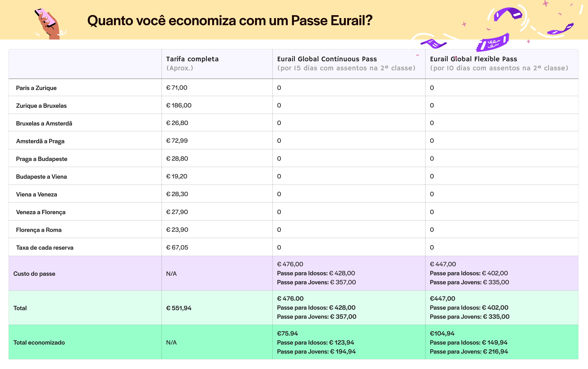The width and height of the screenshot is (588, 369).
Task: Click the 'Custo do passe' row label
Action: (34, 274)
